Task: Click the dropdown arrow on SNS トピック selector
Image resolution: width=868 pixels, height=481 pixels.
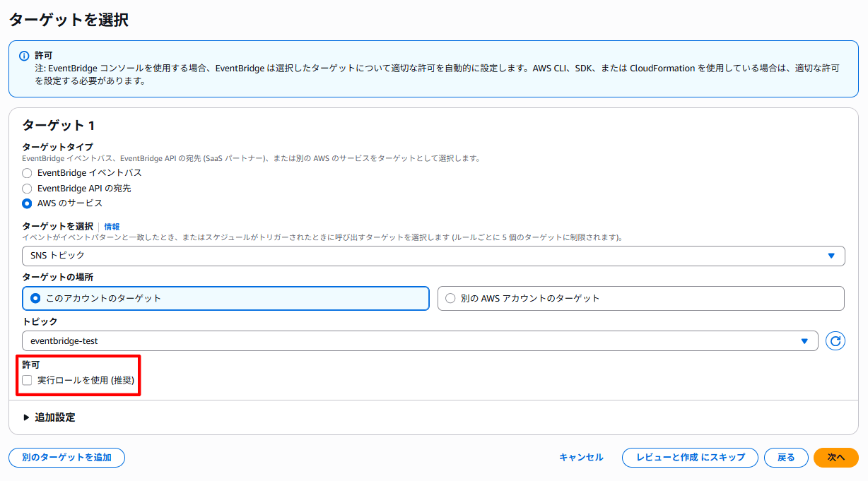Action: point(831,256)
